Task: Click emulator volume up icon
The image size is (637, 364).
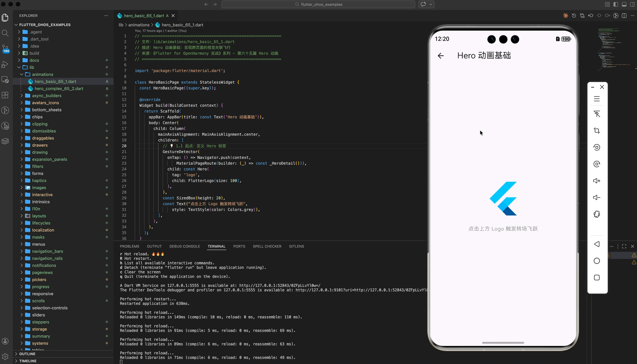Action: pos(596,181)
